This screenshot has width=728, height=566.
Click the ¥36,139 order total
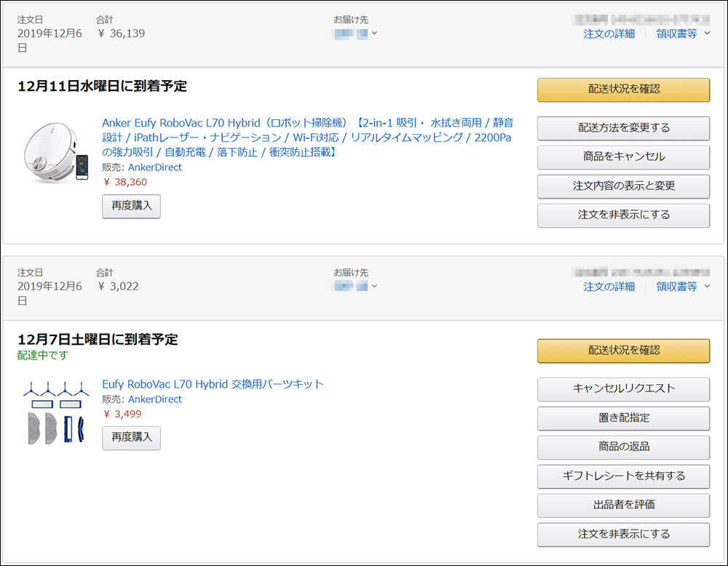pos(121,33)
